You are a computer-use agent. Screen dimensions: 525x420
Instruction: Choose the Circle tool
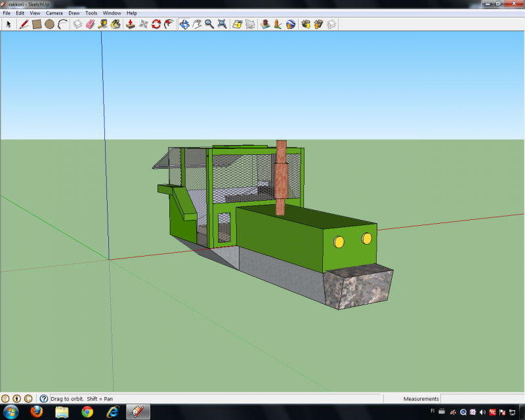point(50,24)
